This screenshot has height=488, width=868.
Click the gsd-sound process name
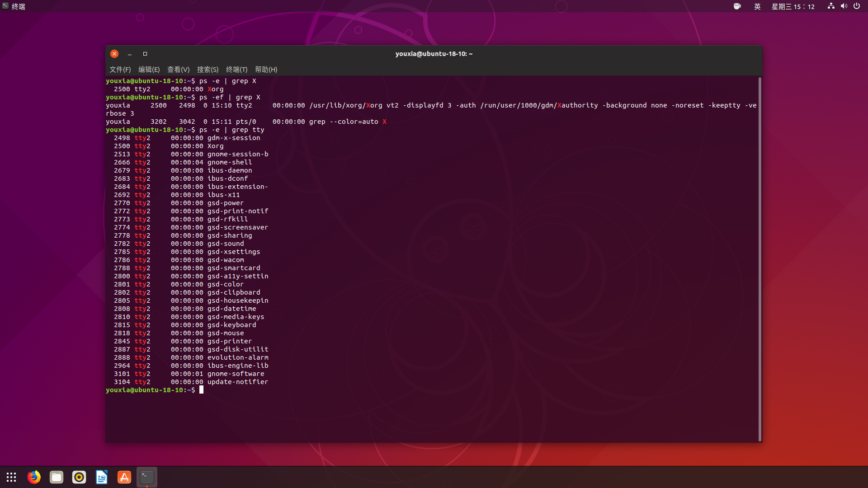point(226,244)
